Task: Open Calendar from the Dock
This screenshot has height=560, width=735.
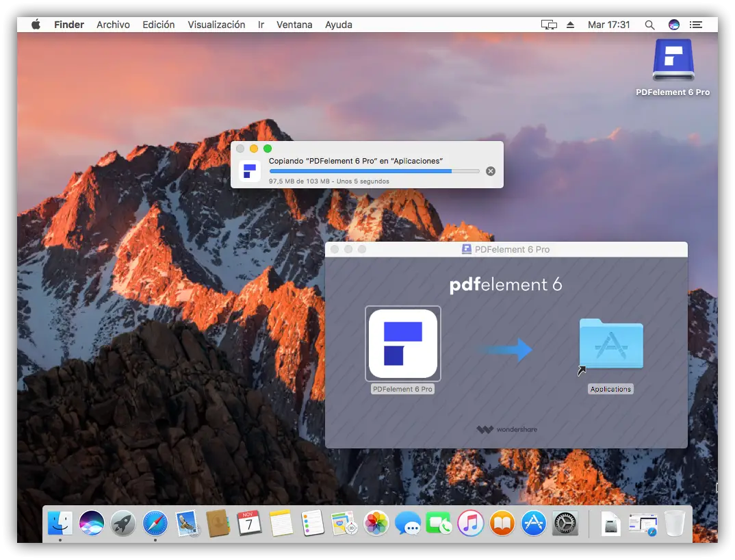Action: [x=249, y=523]
